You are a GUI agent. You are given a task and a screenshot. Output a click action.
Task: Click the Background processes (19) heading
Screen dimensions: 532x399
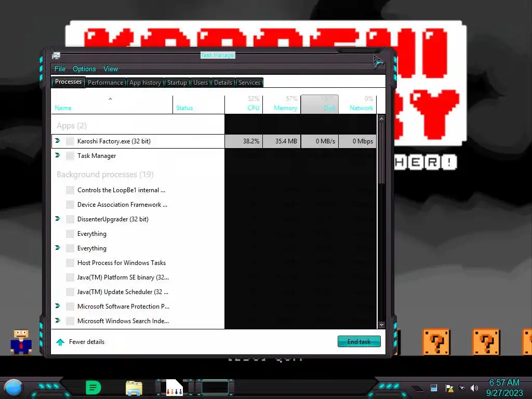(105, 175)
